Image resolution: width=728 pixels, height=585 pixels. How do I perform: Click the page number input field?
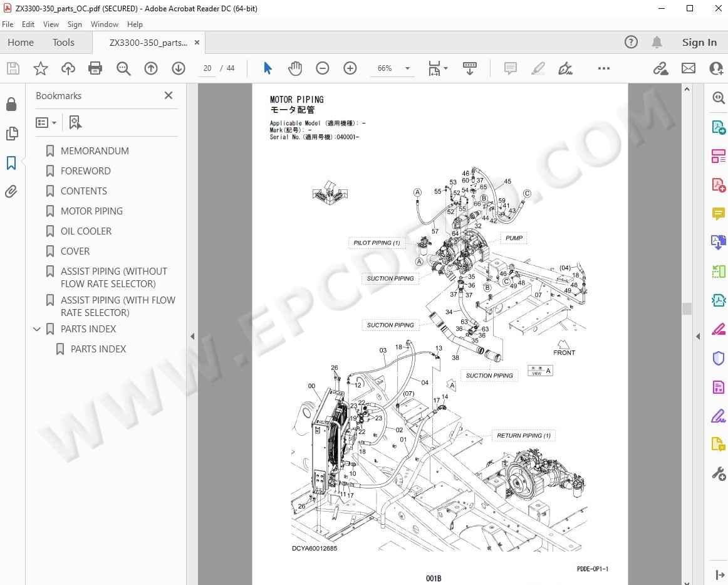[207, 68]
